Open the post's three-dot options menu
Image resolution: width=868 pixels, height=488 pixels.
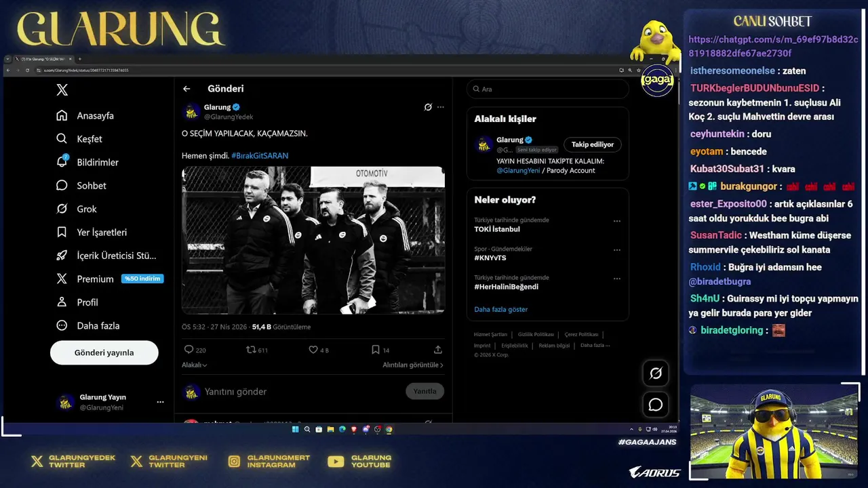441,107
